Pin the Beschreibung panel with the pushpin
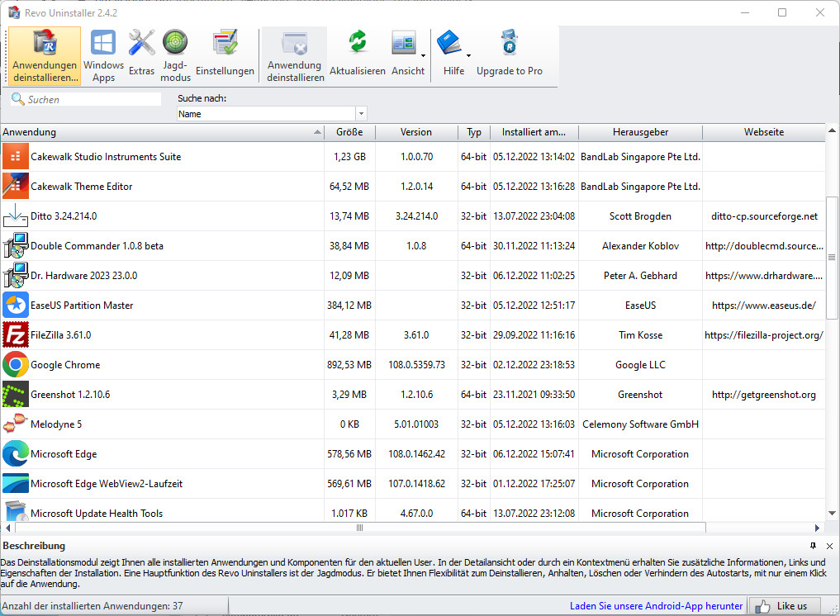Screen dimensions: 840x616 coord(813,546)
